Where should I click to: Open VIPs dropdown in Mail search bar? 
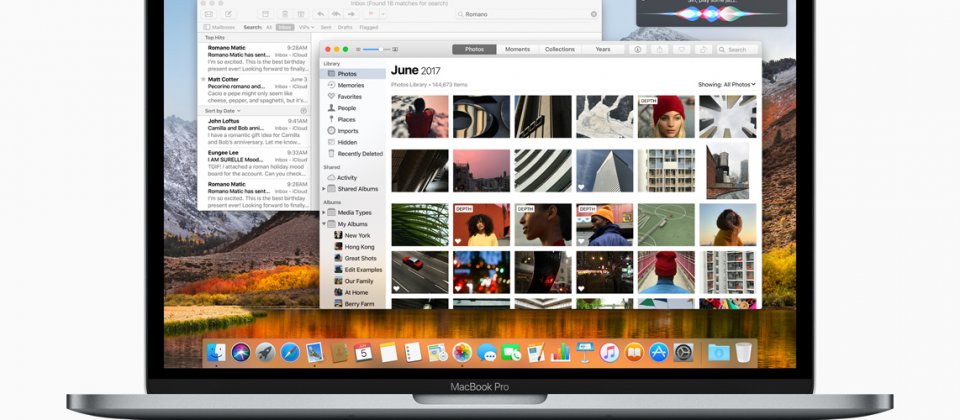coord(306,28)
